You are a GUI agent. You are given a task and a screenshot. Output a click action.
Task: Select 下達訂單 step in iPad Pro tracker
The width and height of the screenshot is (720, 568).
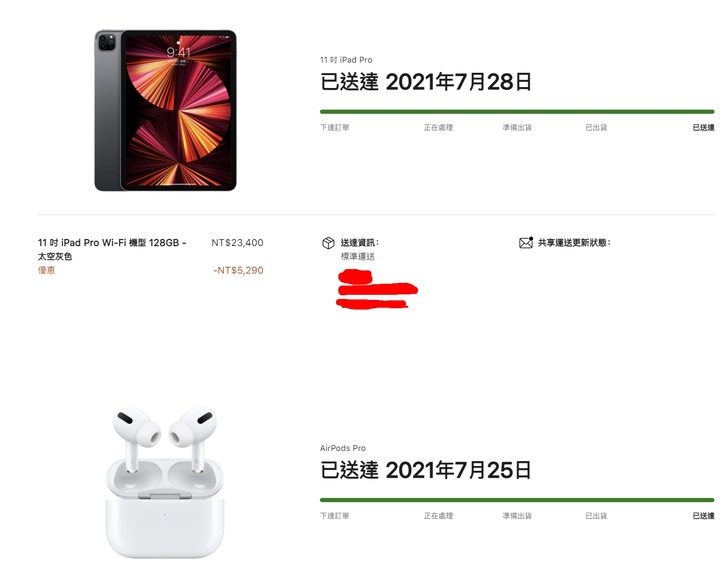[335, 127]
